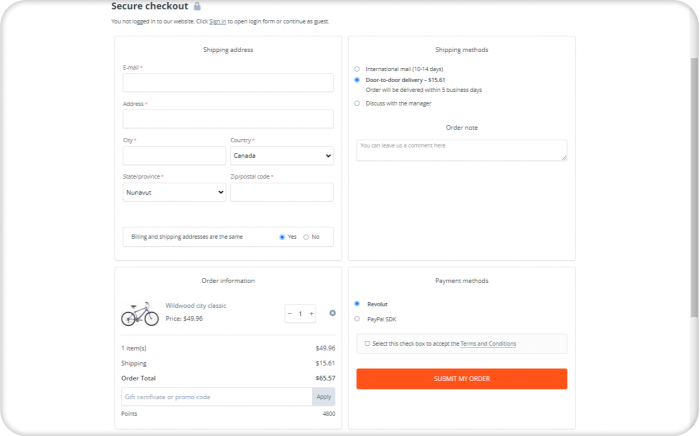This screenshot has height=436, width=700.
Task: Click the lock icon beside Secure checkout
Action: pos(197,6)
